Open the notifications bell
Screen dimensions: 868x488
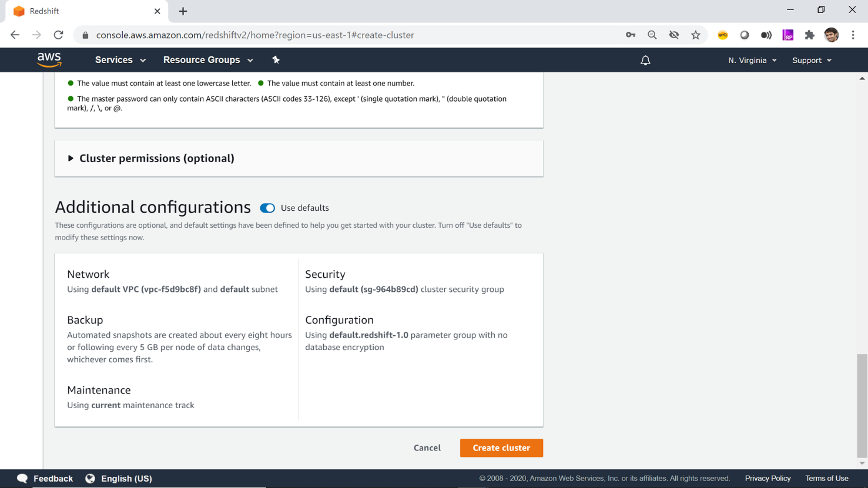[x=645, y=60]
